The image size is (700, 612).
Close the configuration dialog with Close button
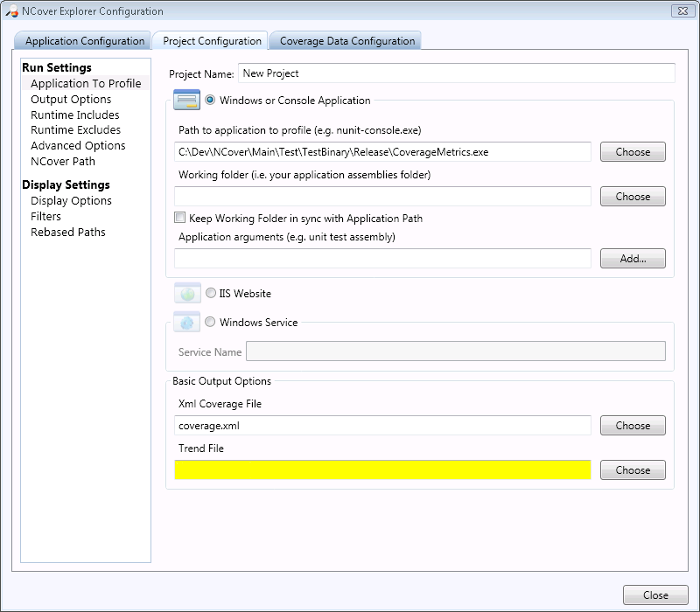coord(655,595)
